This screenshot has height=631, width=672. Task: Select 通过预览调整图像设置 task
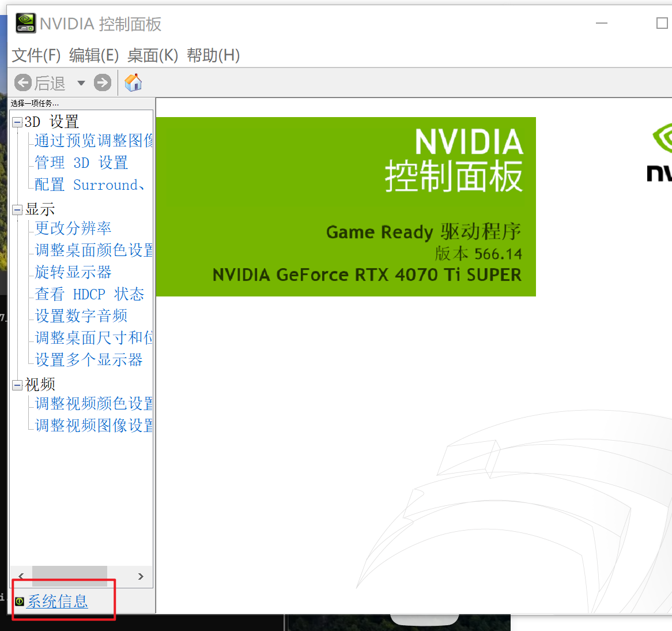click(93, 141)
